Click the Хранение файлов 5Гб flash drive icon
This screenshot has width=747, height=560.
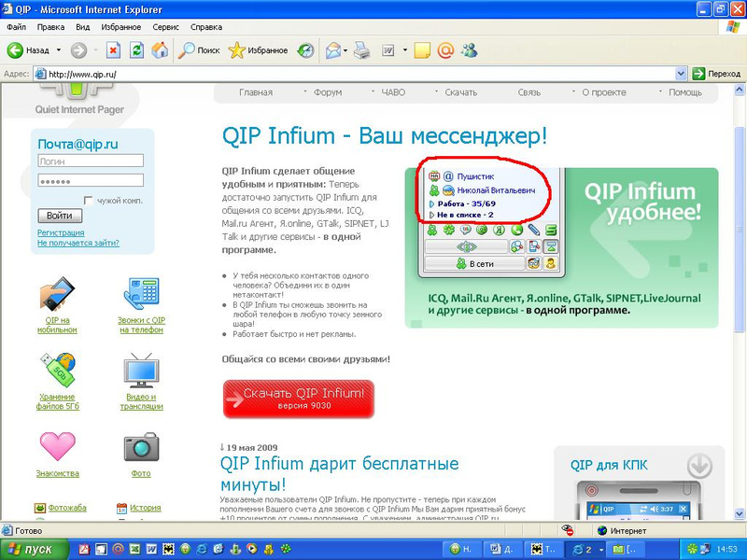57,371
